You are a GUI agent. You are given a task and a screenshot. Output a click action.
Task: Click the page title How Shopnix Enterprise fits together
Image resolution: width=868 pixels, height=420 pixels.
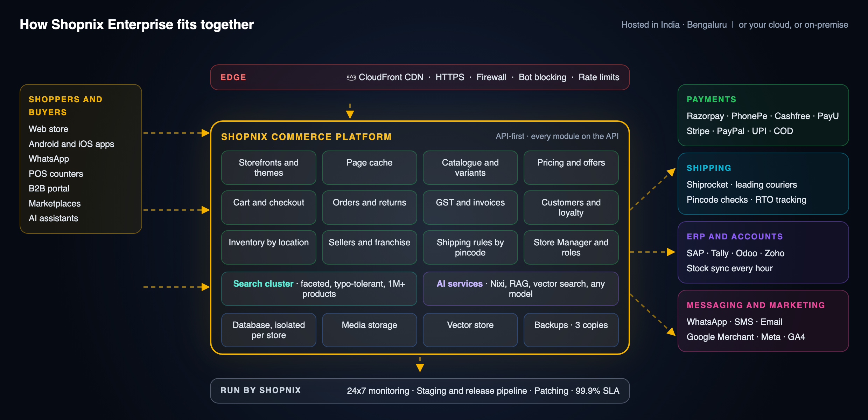point(136,25)
